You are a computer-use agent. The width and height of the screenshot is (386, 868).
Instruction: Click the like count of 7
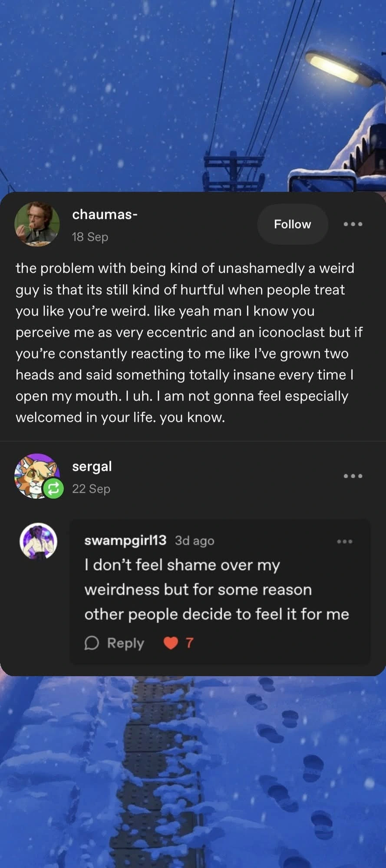tap(189, 643)
